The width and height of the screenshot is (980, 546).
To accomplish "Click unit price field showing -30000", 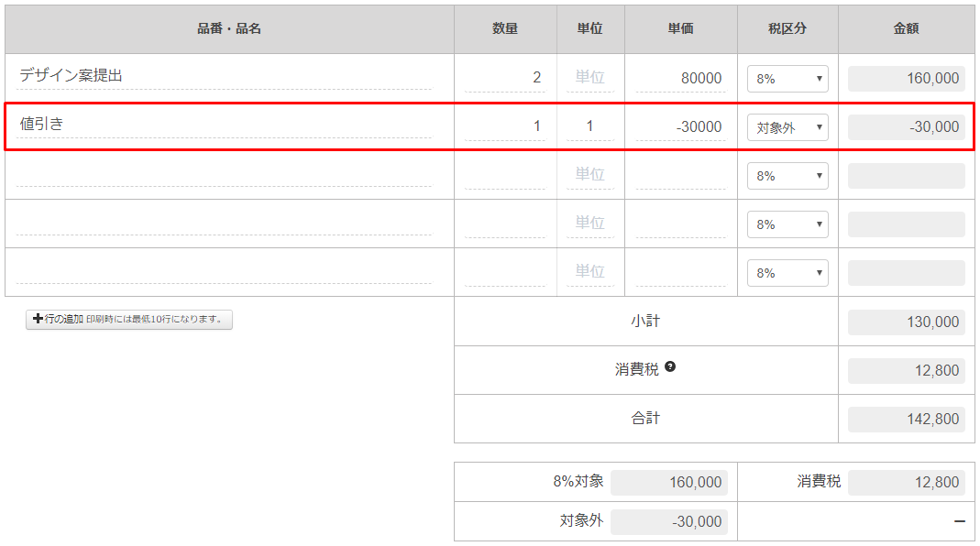I will coord(681,127).
